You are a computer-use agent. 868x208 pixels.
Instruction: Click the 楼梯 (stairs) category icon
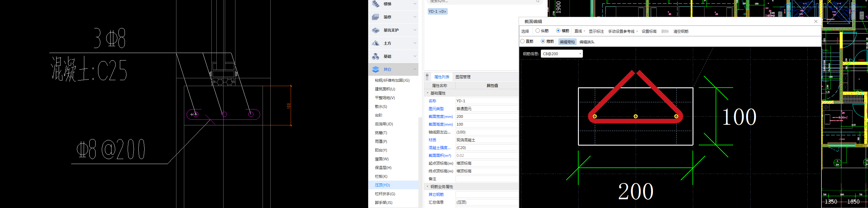tap(376, 4)
